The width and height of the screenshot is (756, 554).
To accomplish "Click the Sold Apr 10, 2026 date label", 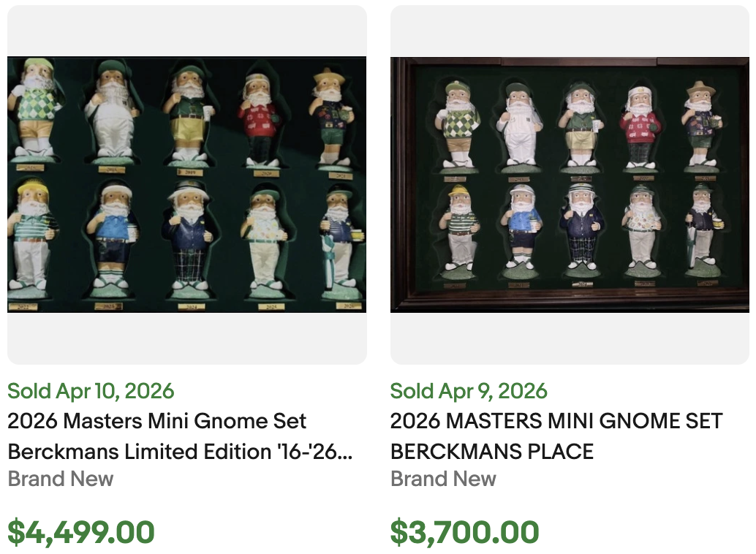I will tap(90, 391).
